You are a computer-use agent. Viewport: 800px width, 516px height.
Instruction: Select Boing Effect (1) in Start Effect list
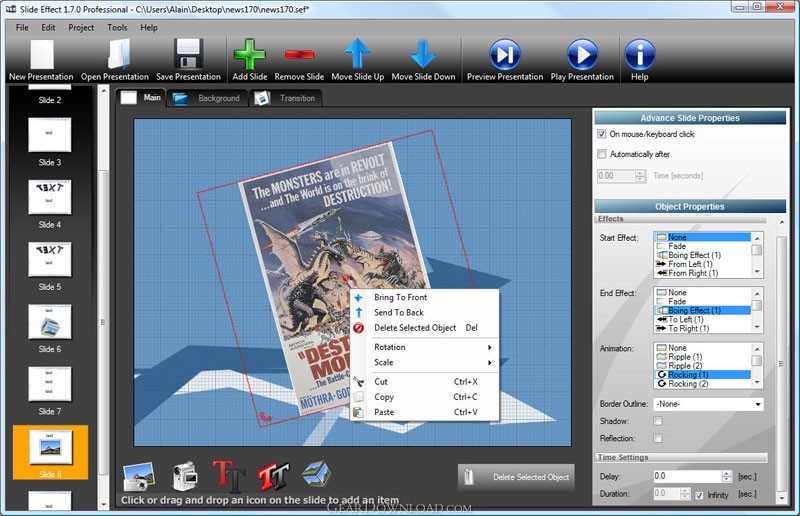703,255
